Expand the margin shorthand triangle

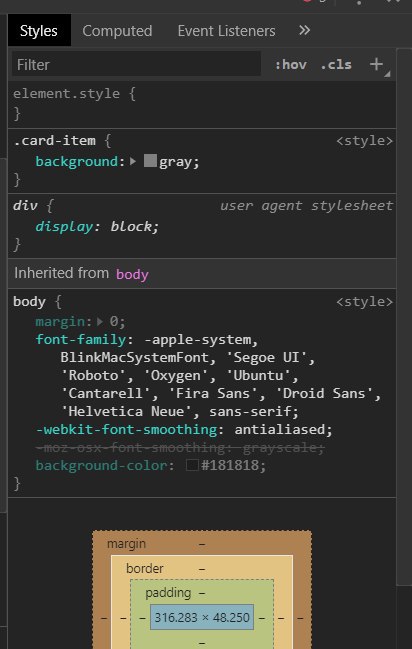click(100, 321)
